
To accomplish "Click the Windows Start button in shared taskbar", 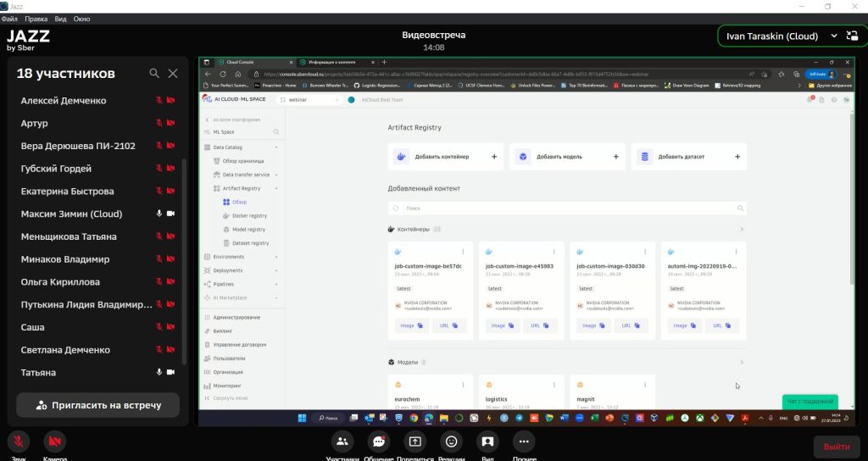I will click(302, 418).
